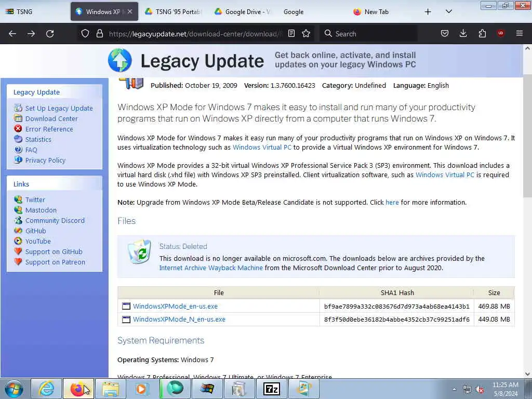This screenshot has height=399, width=532.
Task: Open Windows Explorer folder from taskbar
Action: coord(110,389)
